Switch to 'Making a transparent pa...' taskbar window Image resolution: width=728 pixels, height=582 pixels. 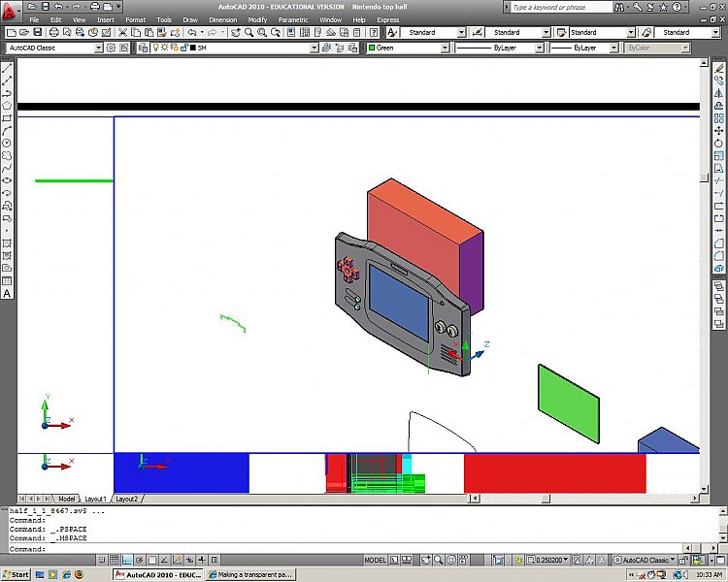click(x=250, y=574)
